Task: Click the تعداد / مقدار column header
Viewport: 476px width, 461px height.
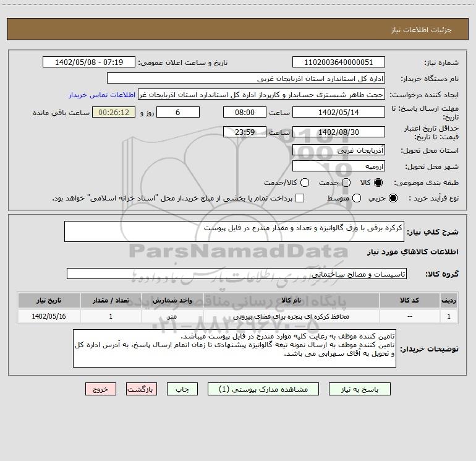Action: pos(111,300)
